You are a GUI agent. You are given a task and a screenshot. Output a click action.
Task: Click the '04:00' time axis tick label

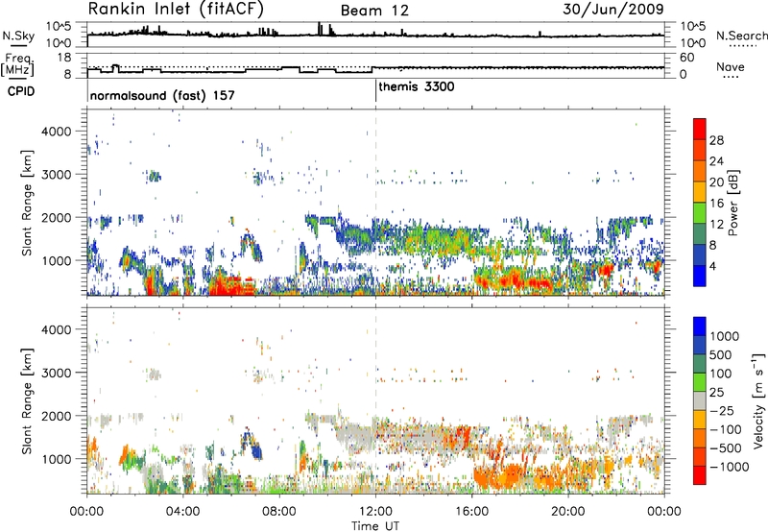coord(182,512)
